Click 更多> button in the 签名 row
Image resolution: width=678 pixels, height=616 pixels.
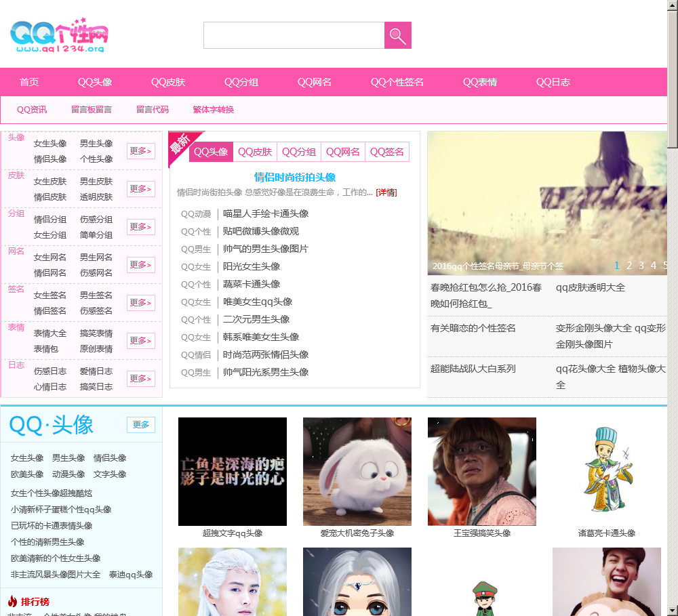point(141,303)
